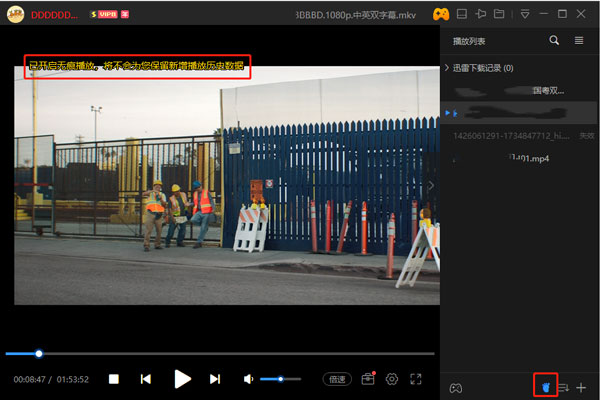Collapse playlist panel with side arrow
Viewport: 600px width, 400px height.
tap(432, 185)
